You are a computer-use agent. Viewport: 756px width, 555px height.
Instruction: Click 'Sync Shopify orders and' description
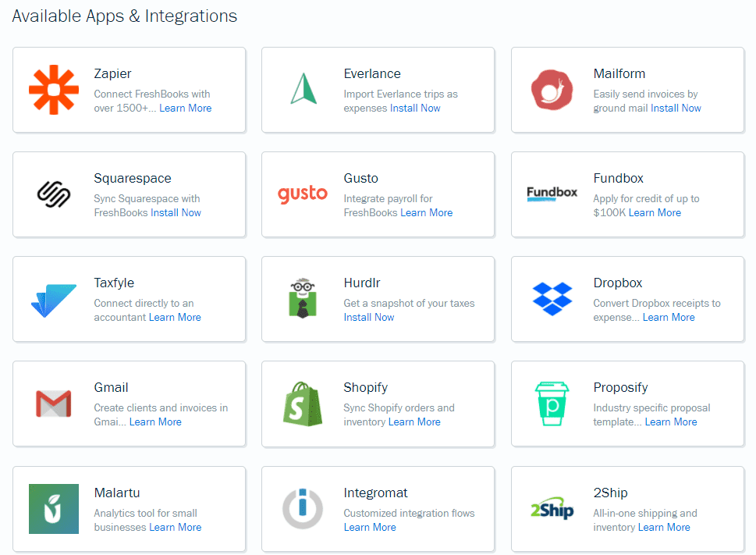coord(399,408)
